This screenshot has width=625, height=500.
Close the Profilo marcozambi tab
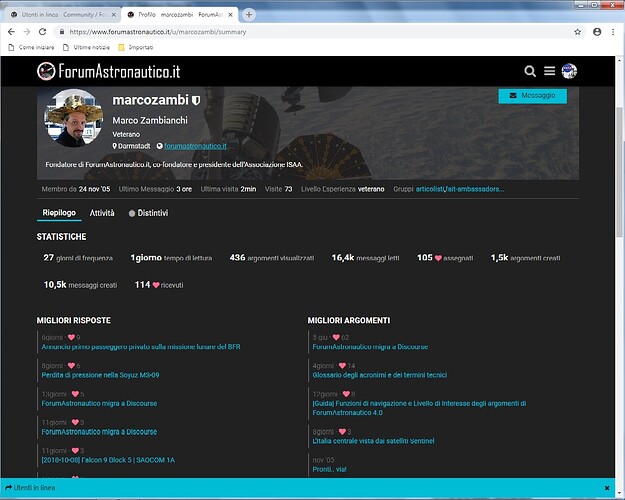tap(230, 15)
